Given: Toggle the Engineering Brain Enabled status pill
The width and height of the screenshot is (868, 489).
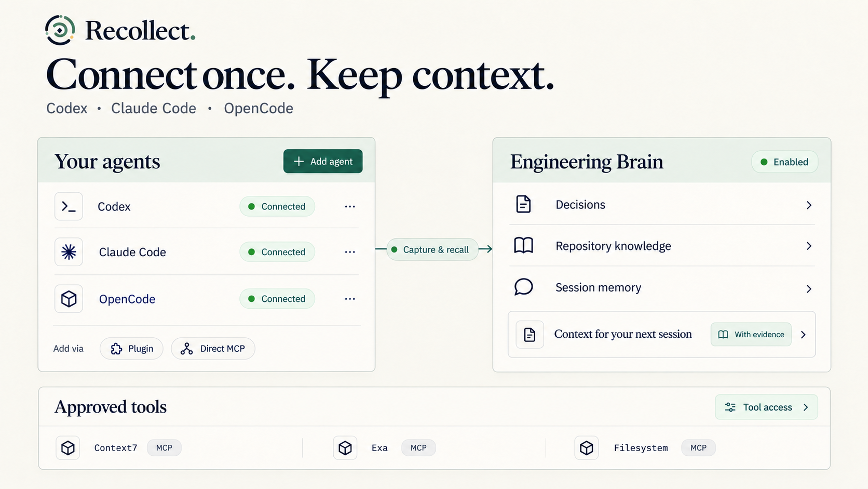Looking at the screenshot, I should [784, 162].
